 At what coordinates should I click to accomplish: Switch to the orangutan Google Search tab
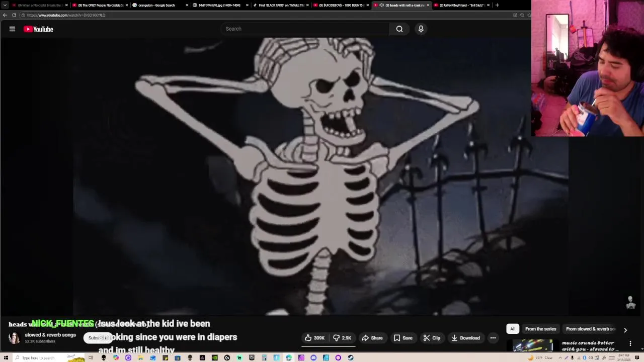click(160, 5)
